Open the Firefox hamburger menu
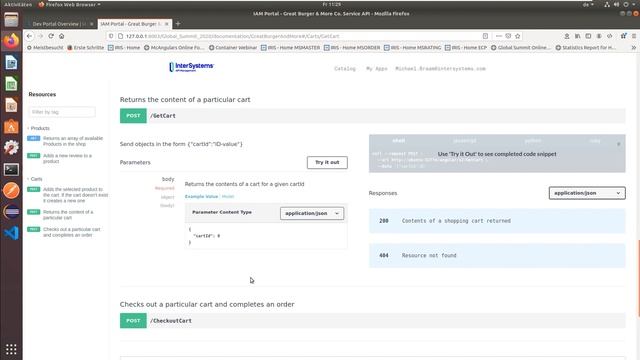 coord(634,36)
